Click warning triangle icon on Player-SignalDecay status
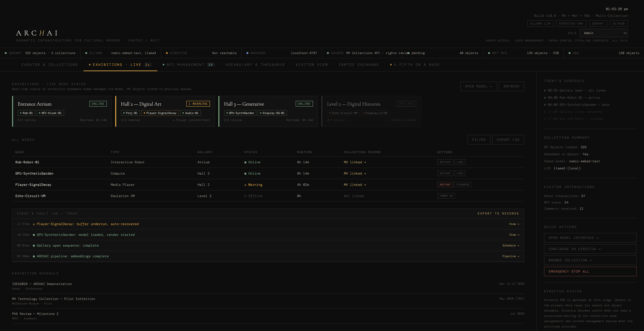The width and height of the screenshot is (644, 331). click(245, 185)
